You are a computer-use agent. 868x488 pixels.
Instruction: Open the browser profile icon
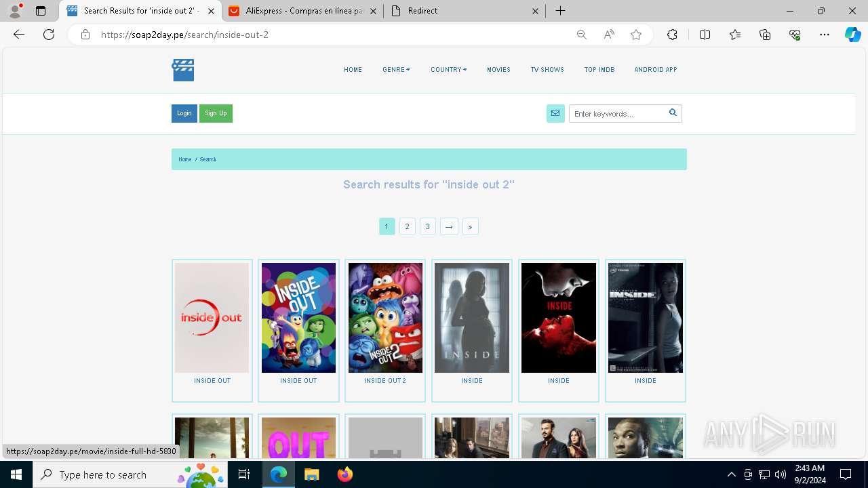[15, 11]
